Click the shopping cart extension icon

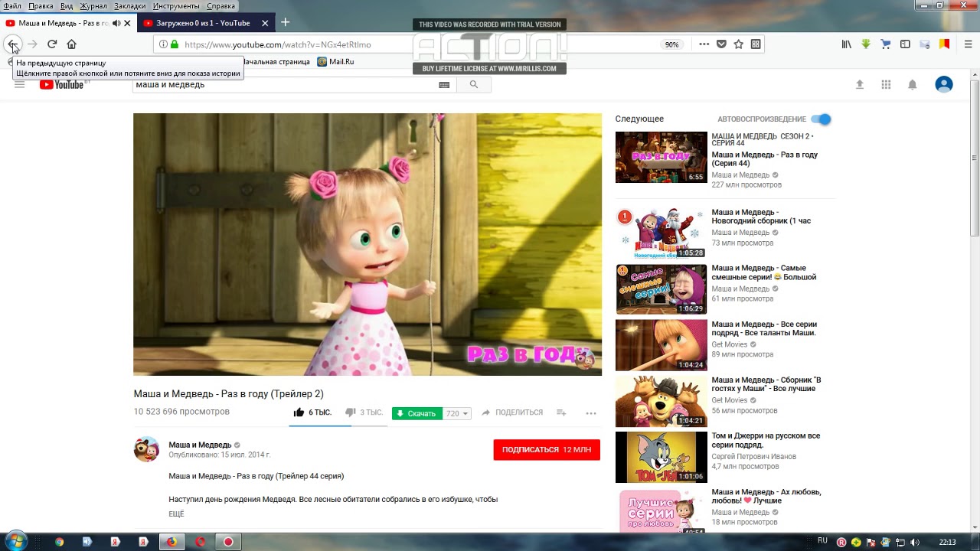(886, 44)
